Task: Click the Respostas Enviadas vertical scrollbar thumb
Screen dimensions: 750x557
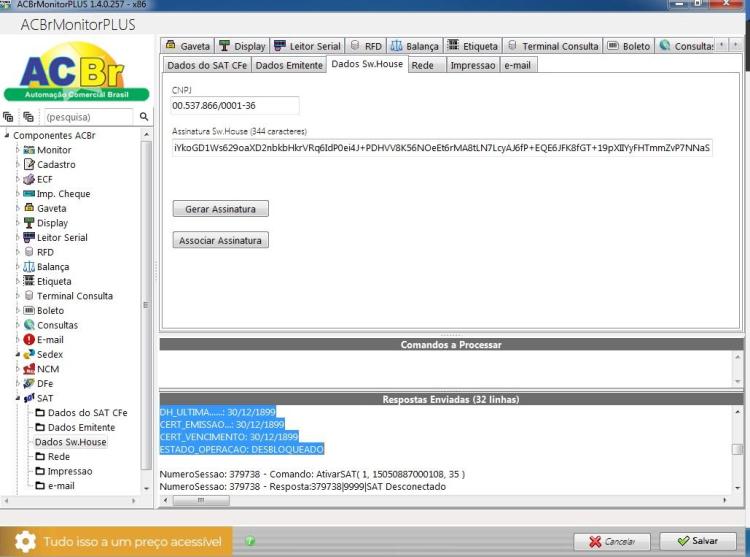Action: click(x=738, y=449)
